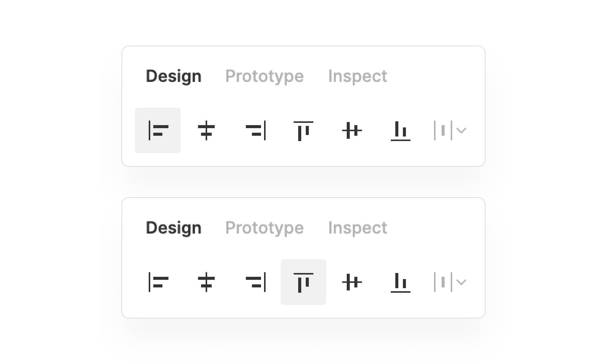Align vertical centers in the top panel
Viewport: 607px width, 364px height.
tap(352, 130)
